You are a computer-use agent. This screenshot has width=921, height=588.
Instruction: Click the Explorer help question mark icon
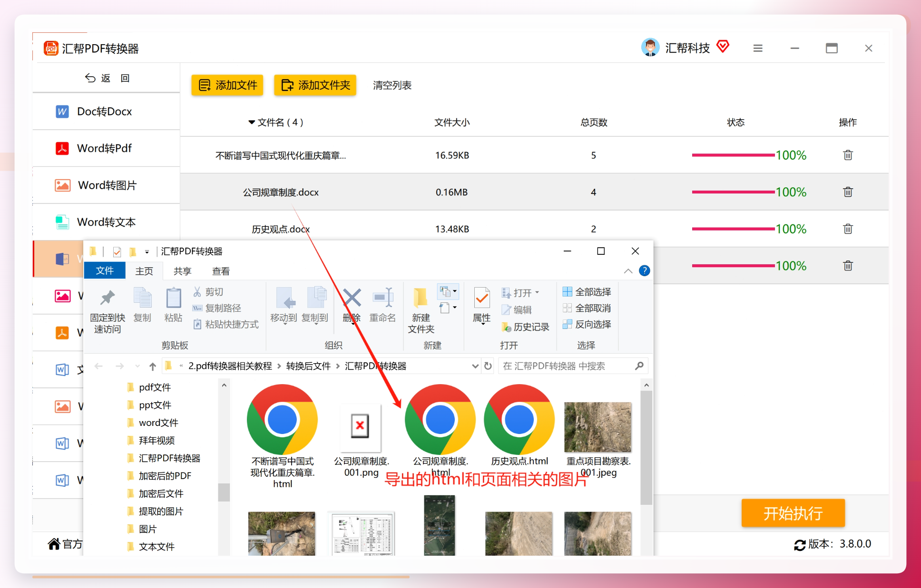(644, 270)
